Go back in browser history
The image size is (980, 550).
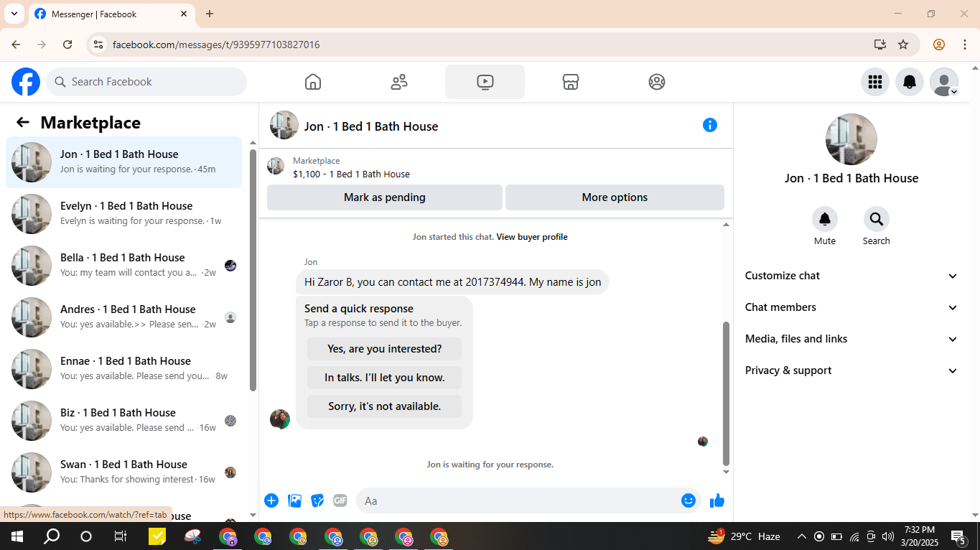pos(16,45)
